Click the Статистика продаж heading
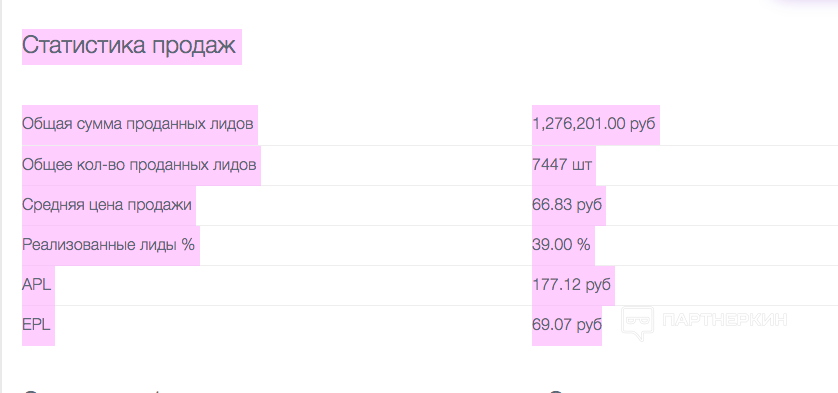The image size is (838, 393). [129, 45]
